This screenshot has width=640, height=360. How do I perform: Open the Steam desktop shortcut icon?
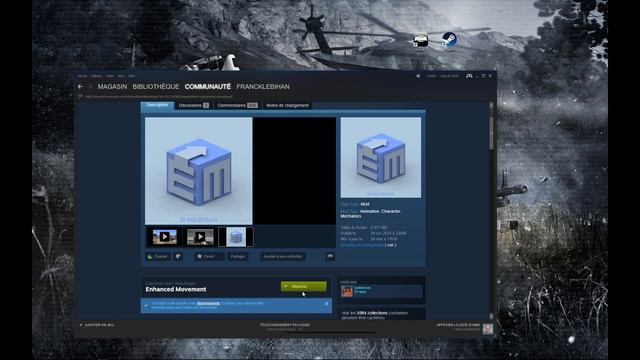[449, 40]
